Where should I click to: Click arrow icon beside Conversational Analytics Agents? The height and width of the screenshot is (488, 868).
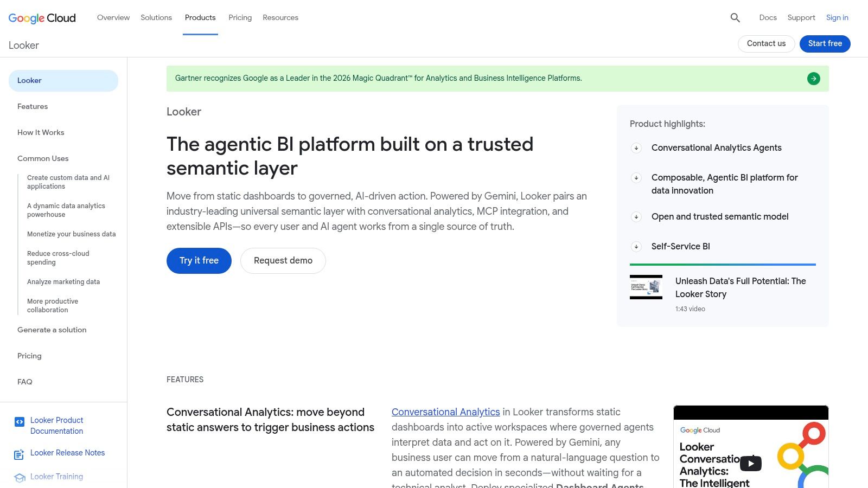pyautogui.click(x=636, y=148)
